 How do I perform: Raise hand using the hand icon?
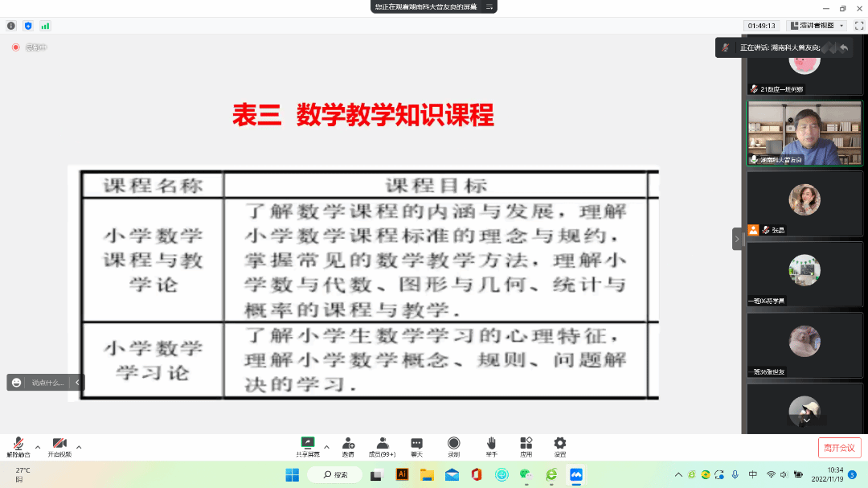(491, 445)
